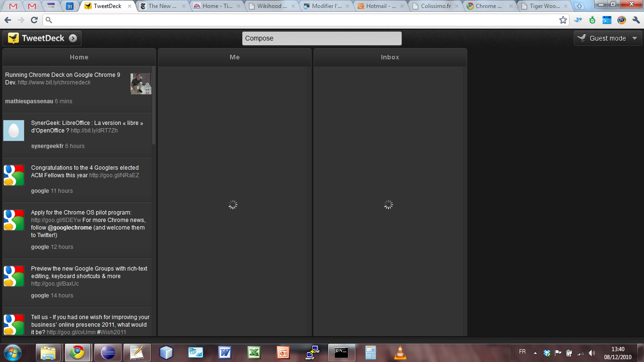Select the Inbox column header
This screenshot has height=362, width=644.
pyautogui.click(x=390, y=57)
